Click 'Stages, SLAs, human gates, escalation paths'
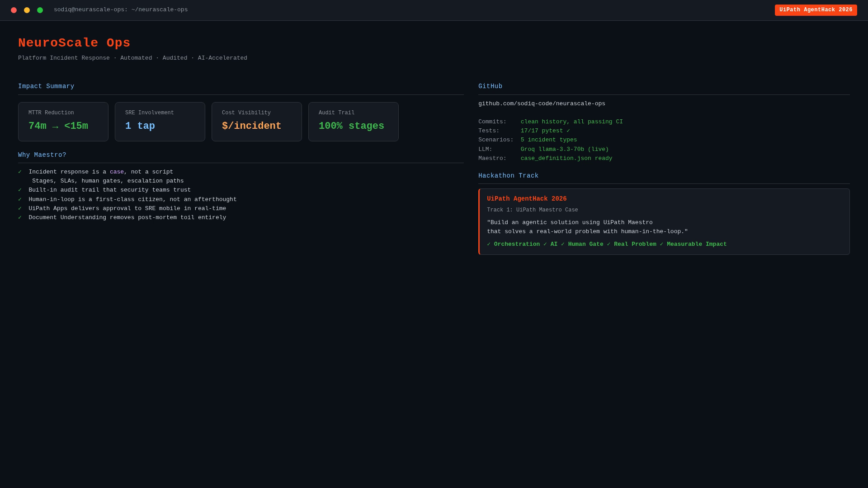The width and height of the screenshot is (868, 488). [108, 181]
